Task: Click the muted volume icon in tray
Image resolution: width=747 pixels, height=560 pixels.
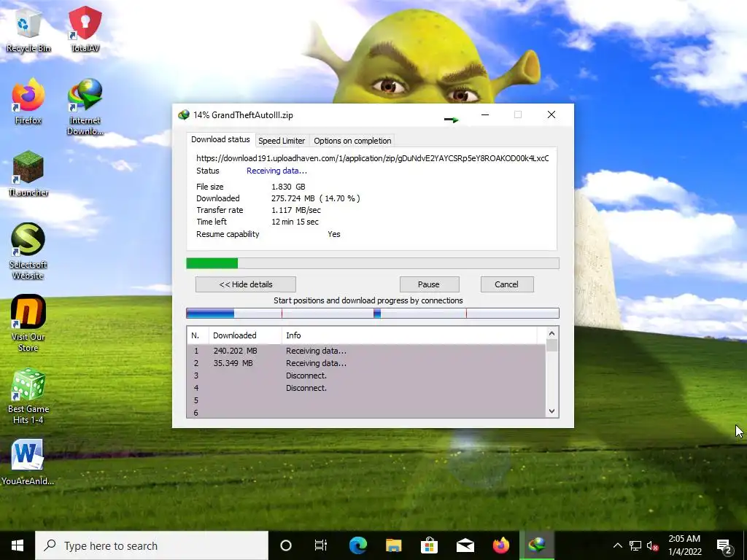Action: 653,545
